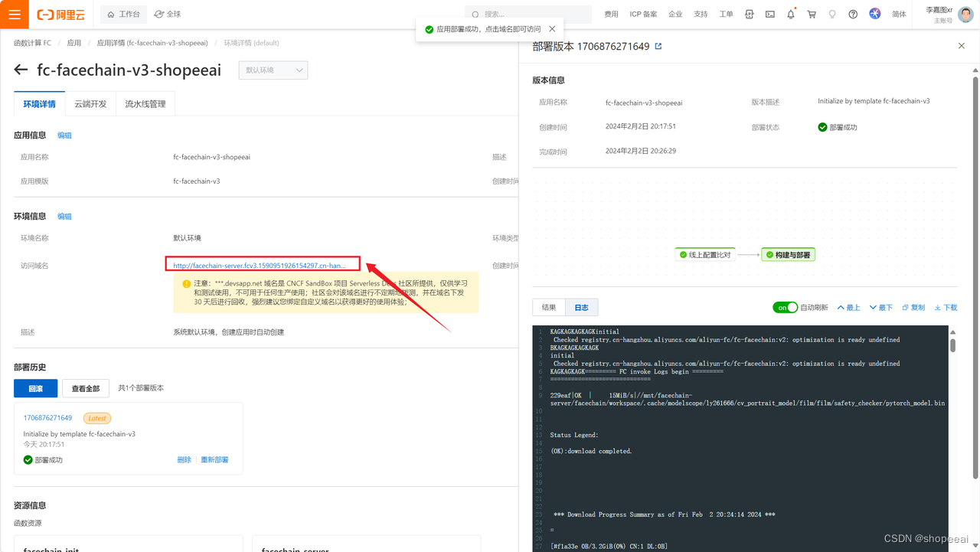980x552 pixels.
Task: Click 删除 in the deployment card
Action: 184,460
